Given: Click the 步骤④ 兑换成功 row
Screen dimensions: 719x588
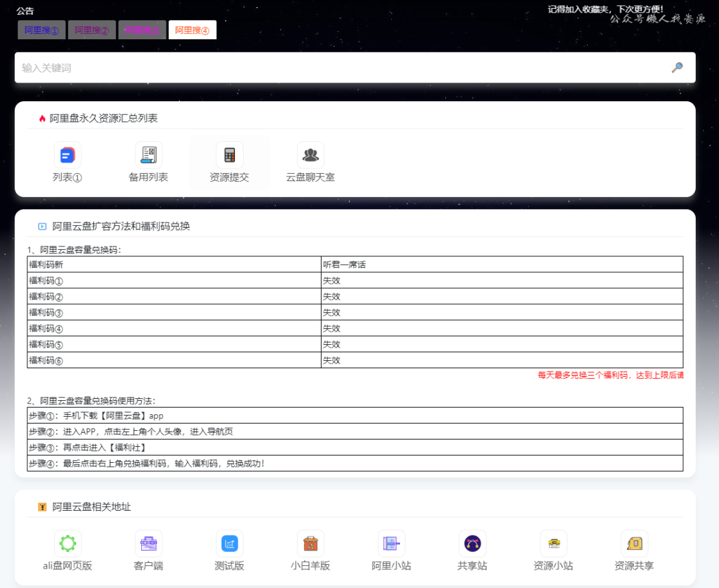Looking at the screenshot, I should click(x=356, y=463).
